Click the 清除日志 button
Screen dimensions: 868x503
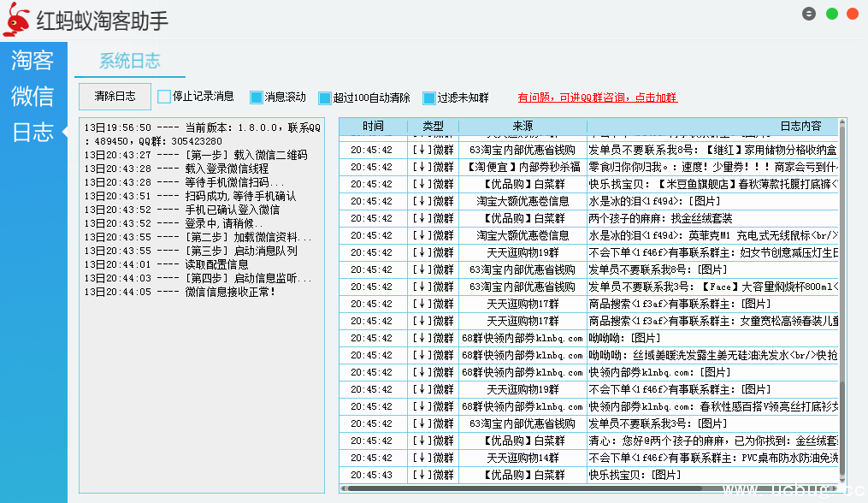tap(115, 97)
